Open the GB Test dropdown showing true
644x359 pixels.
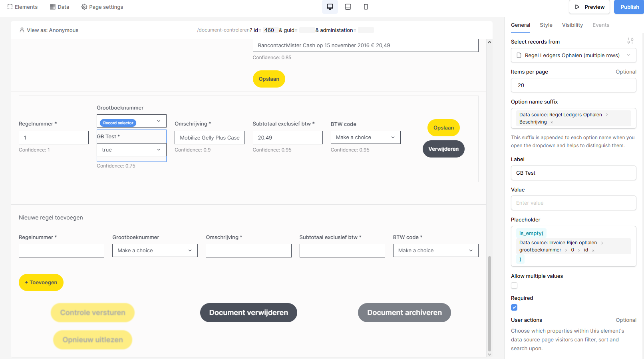131,150
